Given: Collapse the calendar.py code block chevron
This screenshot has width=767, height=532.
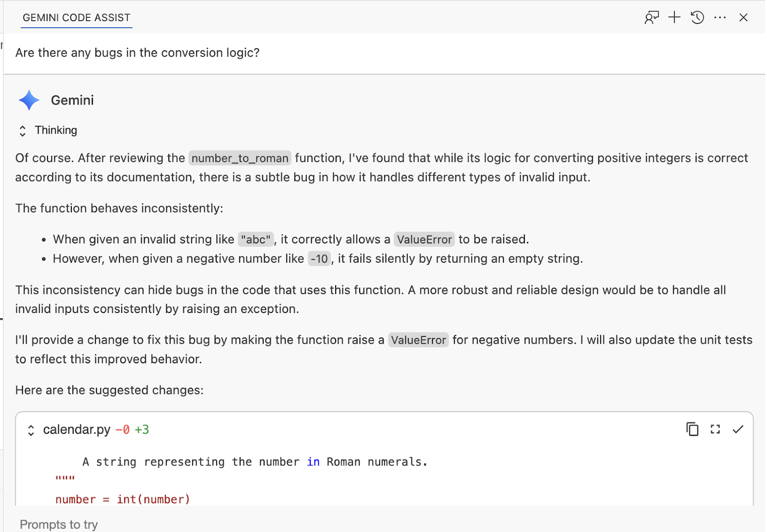Looking at the screenshot, I should 31,430.
